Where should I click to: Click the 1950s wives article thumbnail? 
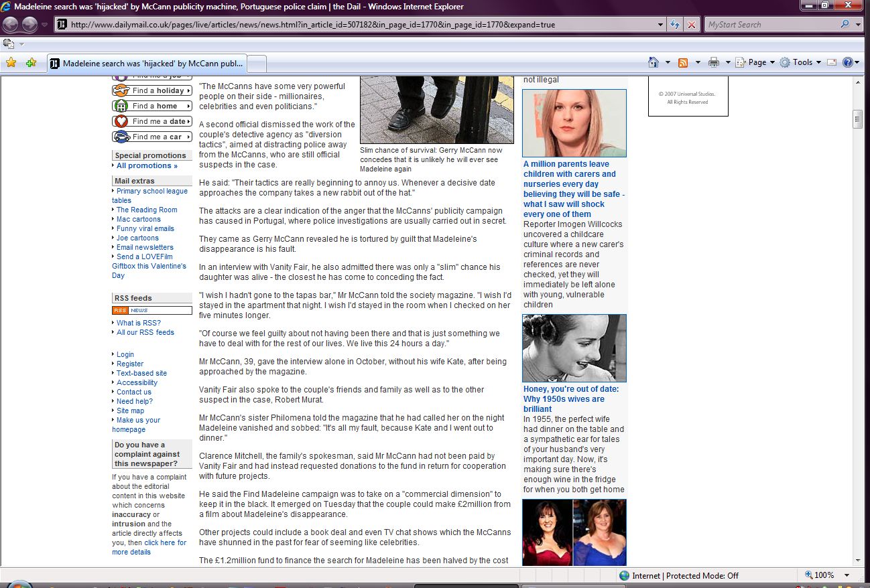tap(574, 348)
